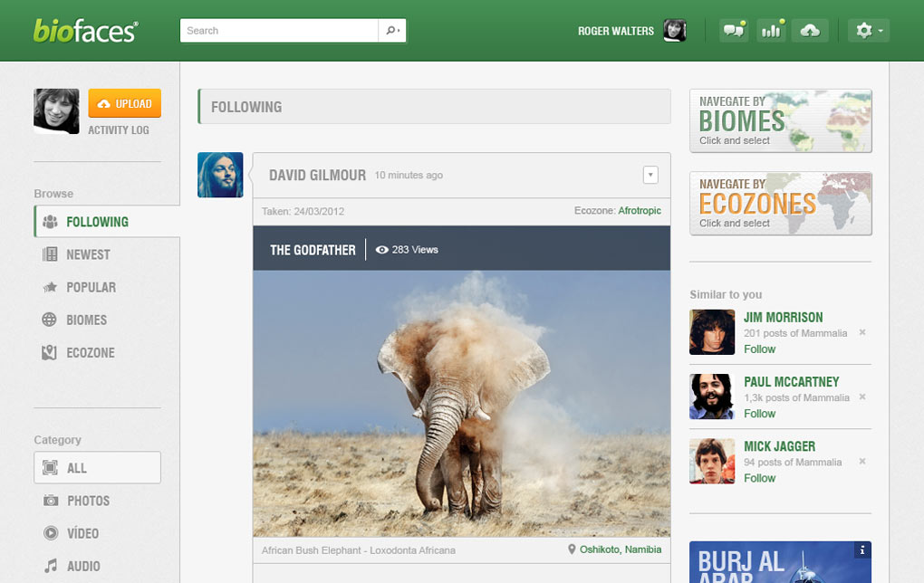
Task: Follow Jim Morrison
Action: 760,349
